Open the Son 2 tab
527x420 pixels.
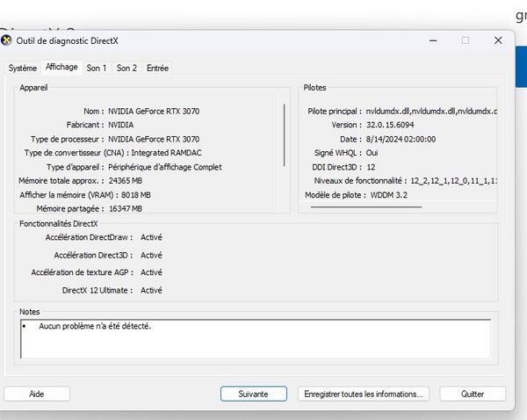pos(126,68)
